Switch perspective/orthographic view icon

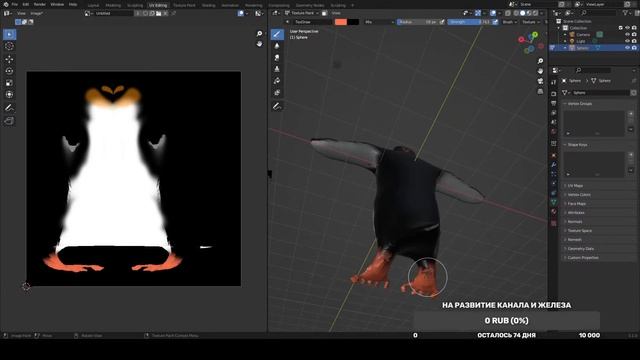click(x=540, y=91)
